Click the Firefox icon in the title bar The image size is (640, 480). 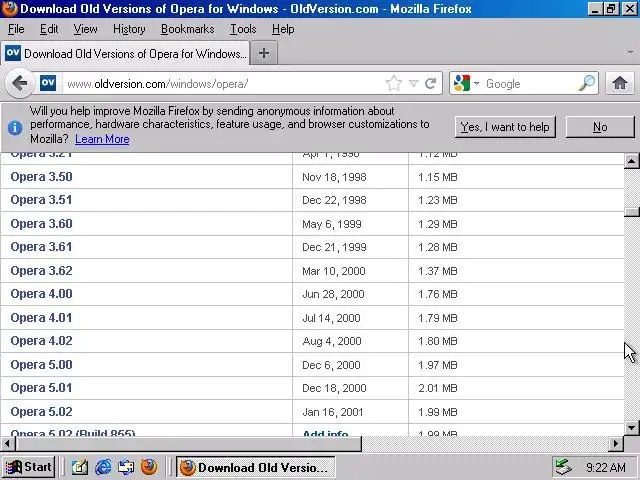click(x=9, y=9)
